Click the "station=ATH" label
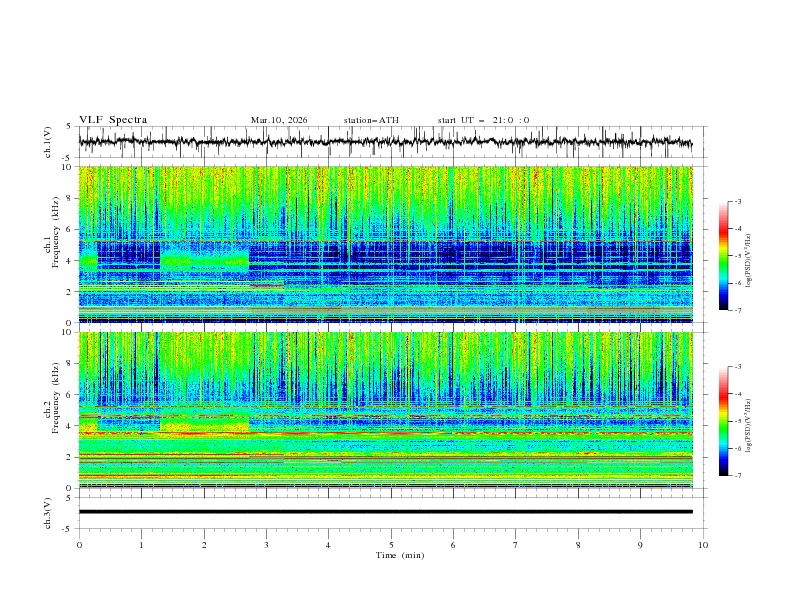The width and height of the screenshot is (792, 612). [x=371, y=120]
